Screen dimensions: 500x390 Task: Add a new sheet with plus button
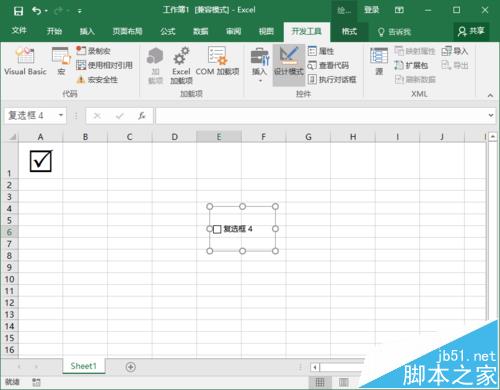click(x=131, y=367)
